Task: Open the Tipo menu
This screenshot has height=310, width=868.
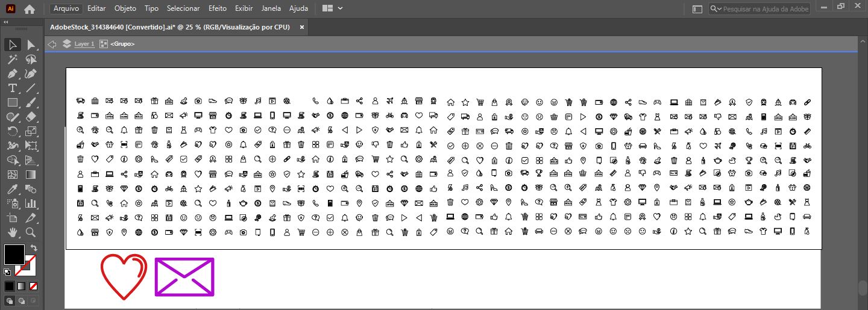Action: (152, 8)
